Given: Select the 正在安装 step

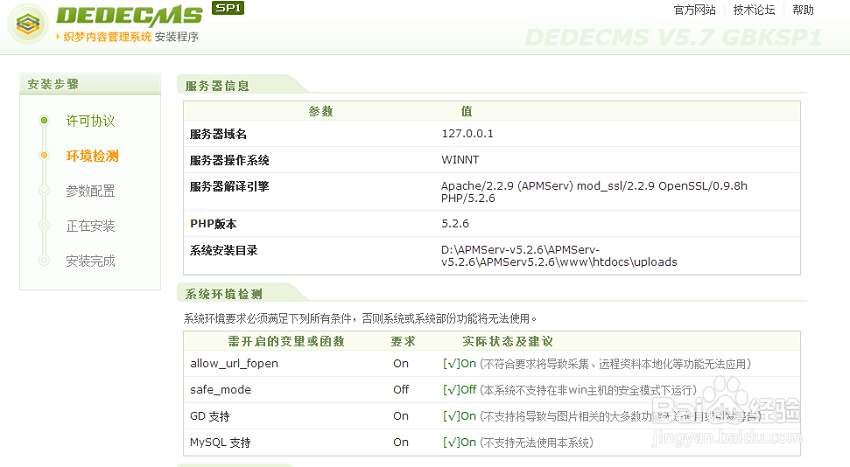Looking at the screenshot, I should pyautogui.click(x=91, y=226).
